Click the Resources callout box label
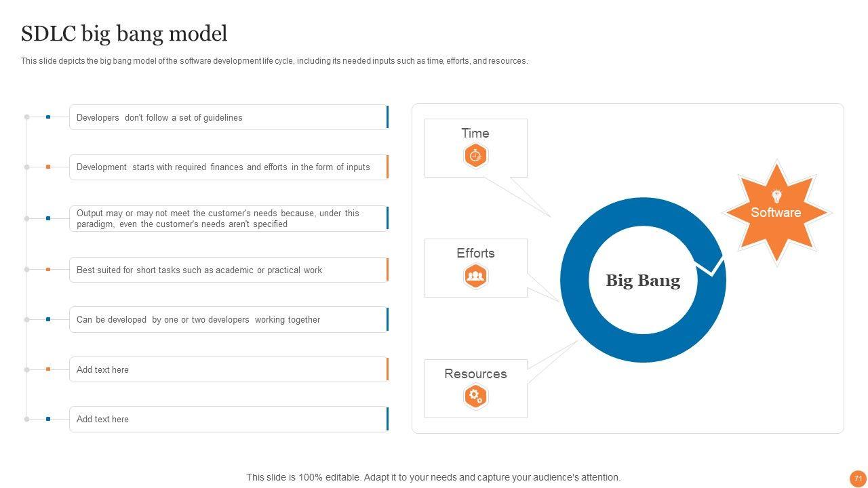The width and height of the screenshot is (868, 488). (475, 374)
